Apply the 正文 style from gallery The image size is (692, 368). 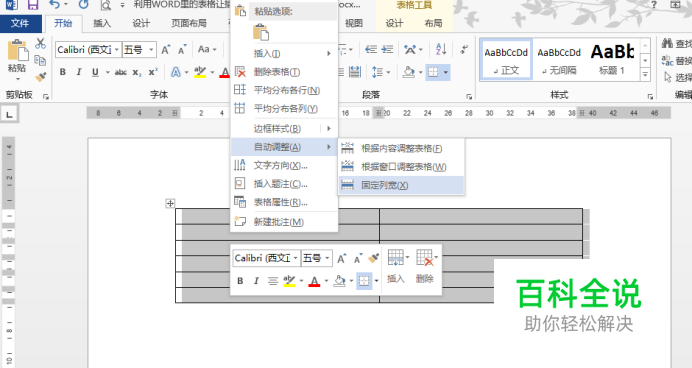[x=506, y=60]
